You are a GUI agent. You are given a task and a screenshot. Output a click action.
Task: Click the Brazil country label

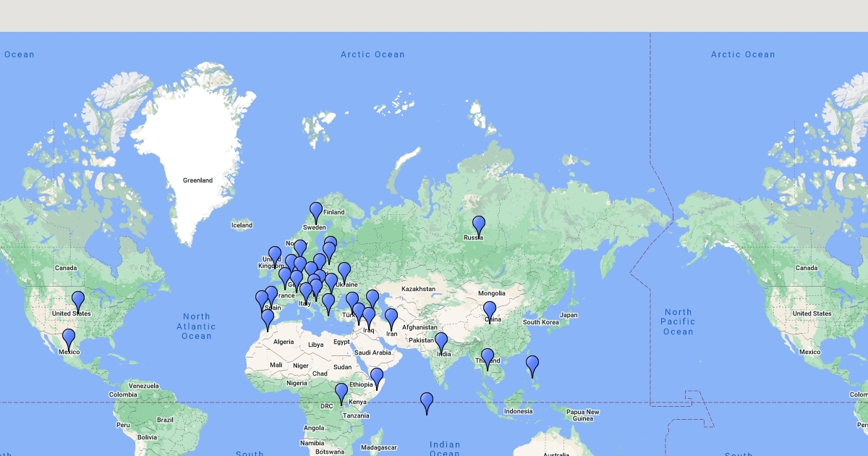tap(166, 420)
